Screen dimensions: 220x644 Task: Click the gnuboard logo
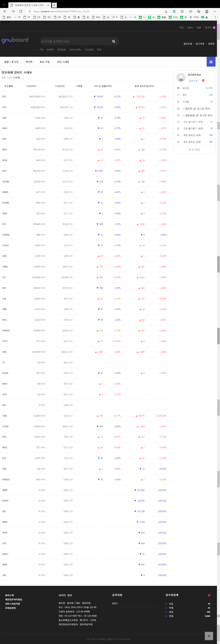pos(15,40)
